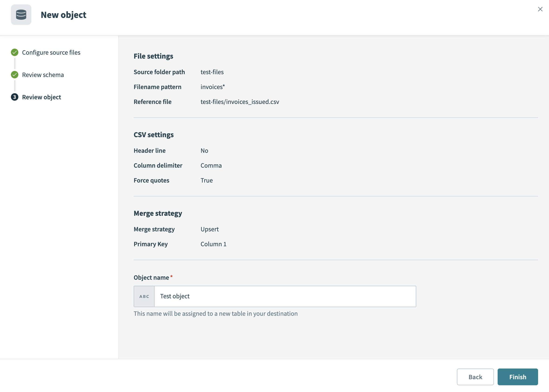Go back with the Back button
The image size is (549, 392).
475,377
